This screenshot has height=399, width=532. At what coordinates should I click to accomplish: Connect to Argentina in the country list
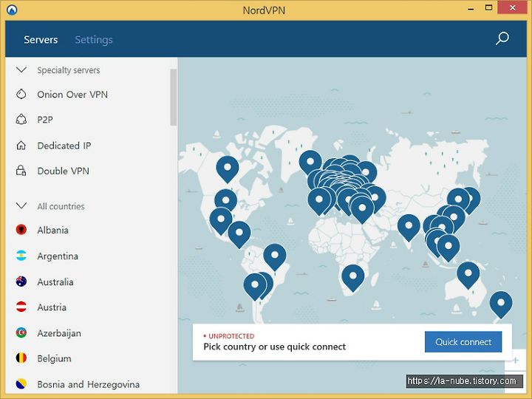pos(58,256)
